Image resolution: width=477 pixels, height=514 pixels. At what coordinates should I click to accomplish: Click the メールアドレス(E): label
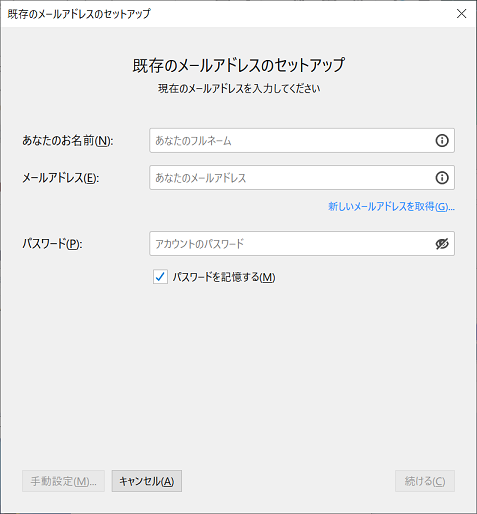[x=61, y=178]
